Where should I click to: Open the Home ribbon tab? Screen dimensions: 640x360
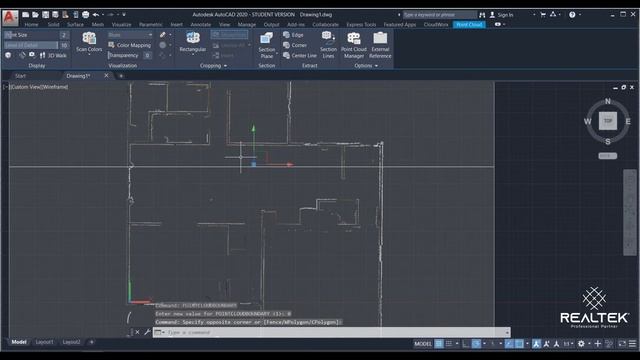pyautogui.click(x=31, y=24)
